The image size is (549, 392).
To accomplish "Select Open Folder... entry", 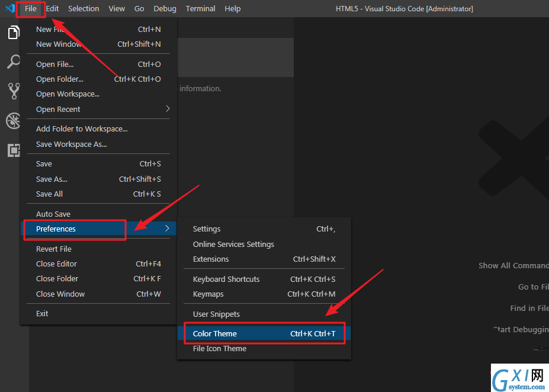I will click(x=98, y=79).
